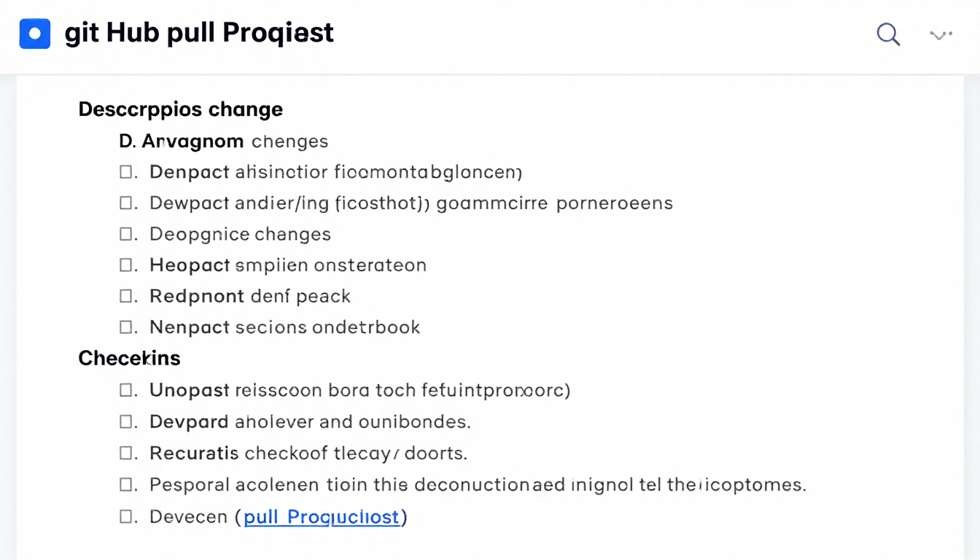Image resolution: width=980 pixels, height=560 pixels.
Task: Open search with the magnifier icon
Action: click(x=888, y=34)
